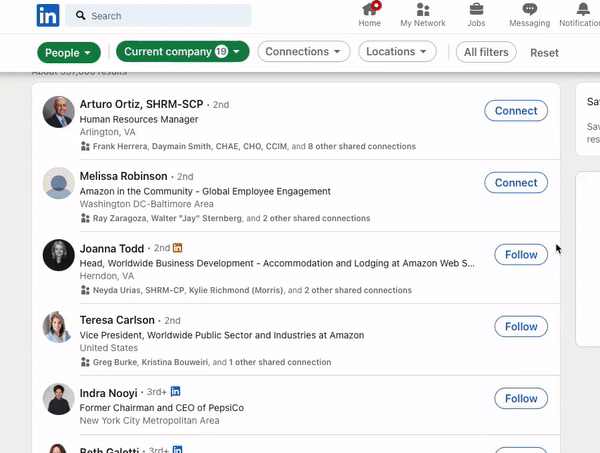The image size is (600, 453).
Task: Click the search magnifier icon
Action: tap(80, 16)
